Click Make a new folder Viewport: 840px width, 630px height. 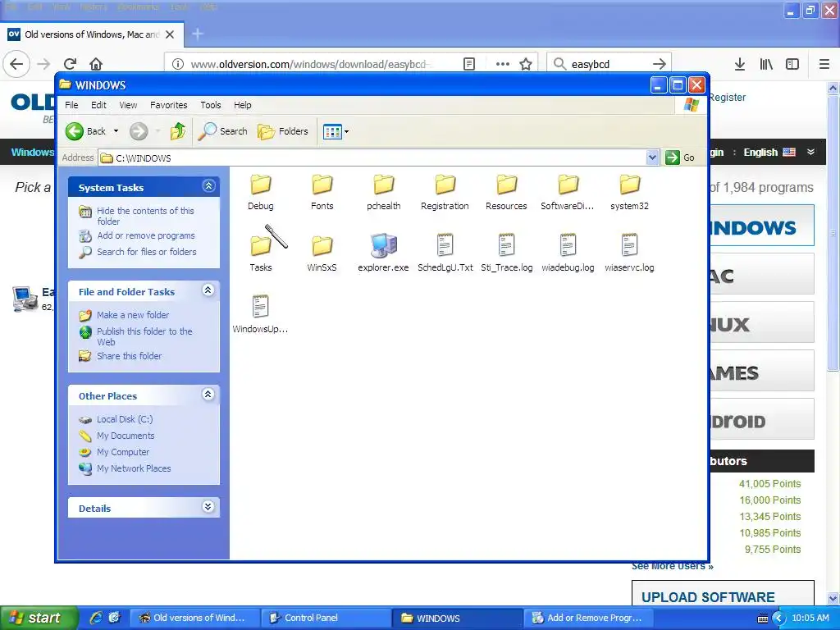tap(133, 315)
